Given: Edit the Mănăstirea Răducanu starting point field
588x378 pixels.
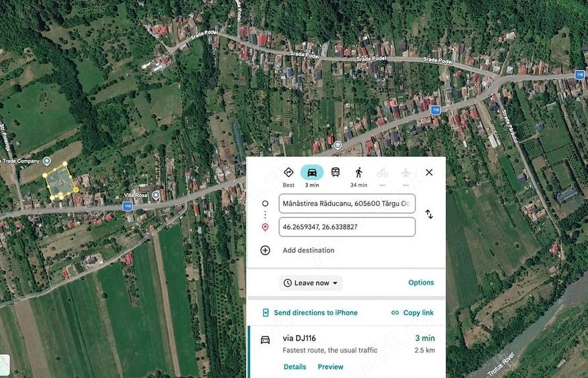Looking at the screenshot, I should click(347, 203).
